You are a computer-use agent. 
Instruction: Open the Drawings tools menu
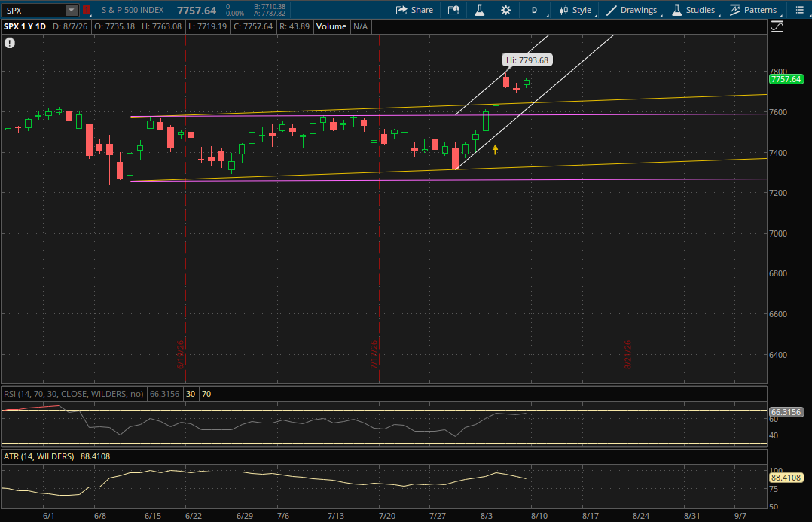[x=632, y=10]
